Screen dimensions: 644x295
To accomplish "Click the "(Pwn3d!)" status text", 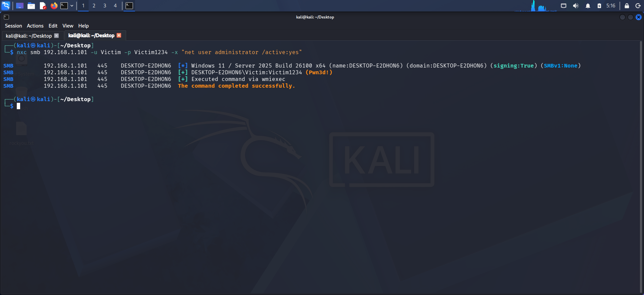I will [x=319, y=73].
